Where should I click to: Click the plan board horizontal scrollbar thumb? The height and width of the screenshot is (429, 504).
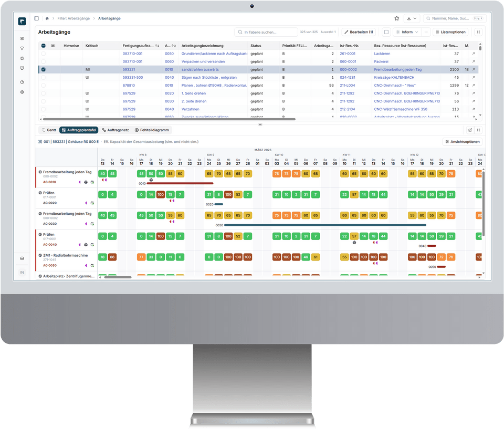pos(118,277)
